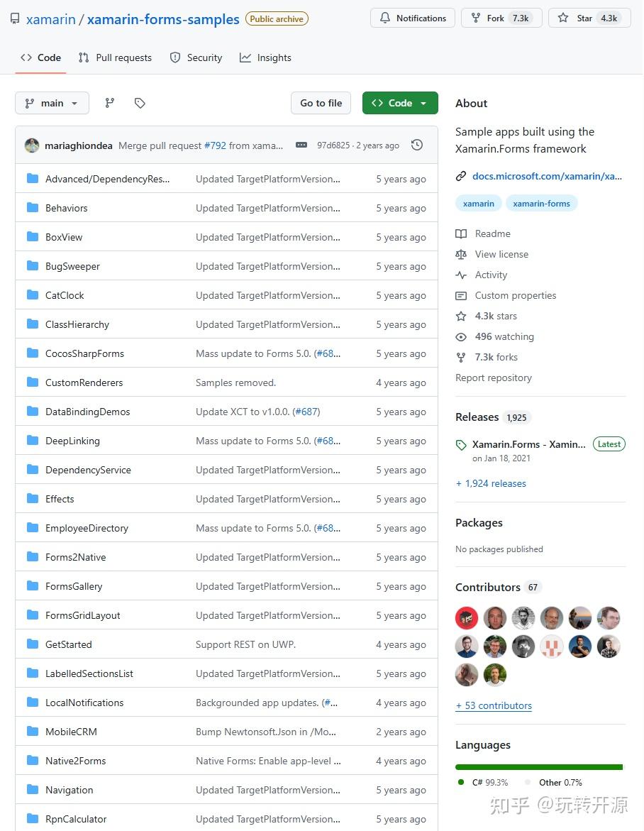The height and width of the screenshot is (831, 644).
Task: Click the star icon on the Star button
Action: (562, 18)
